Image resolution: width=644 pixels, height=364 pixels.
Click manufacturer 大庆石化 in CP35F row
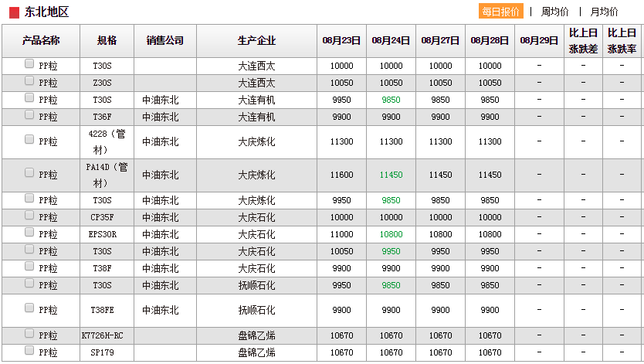[x=256, y=217]
